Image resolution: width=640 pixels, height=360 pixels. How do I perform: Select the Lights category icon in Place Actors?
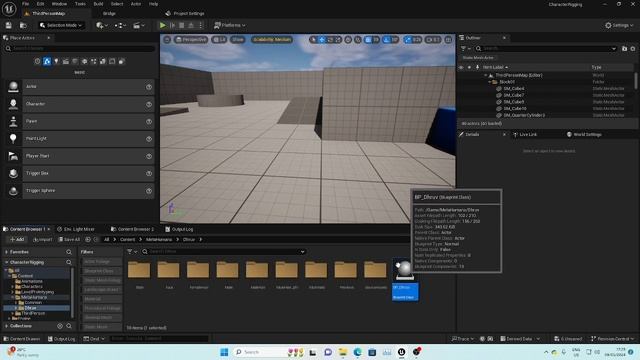pos(56,62)
